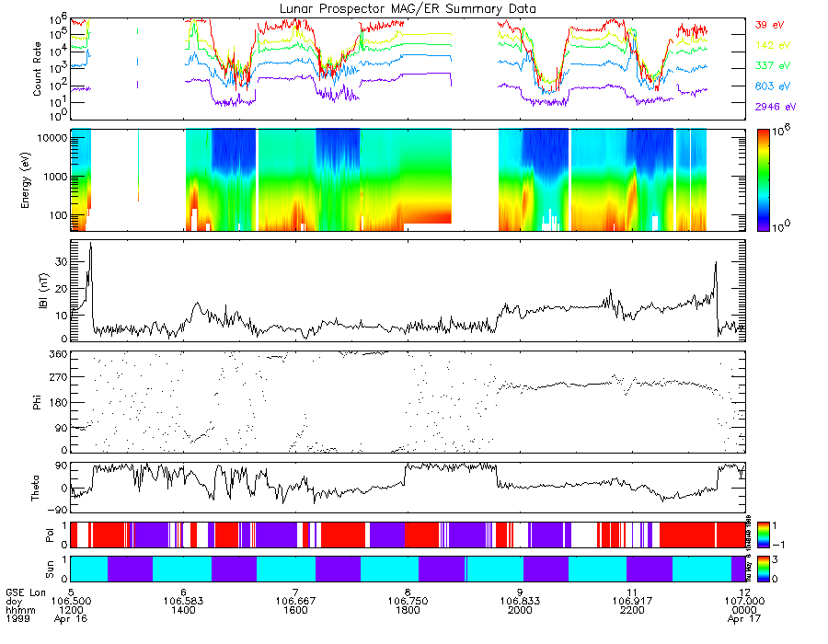Click the Phi axis label
This screenshot has height=644, width=828.
click(x=37, y=402)
